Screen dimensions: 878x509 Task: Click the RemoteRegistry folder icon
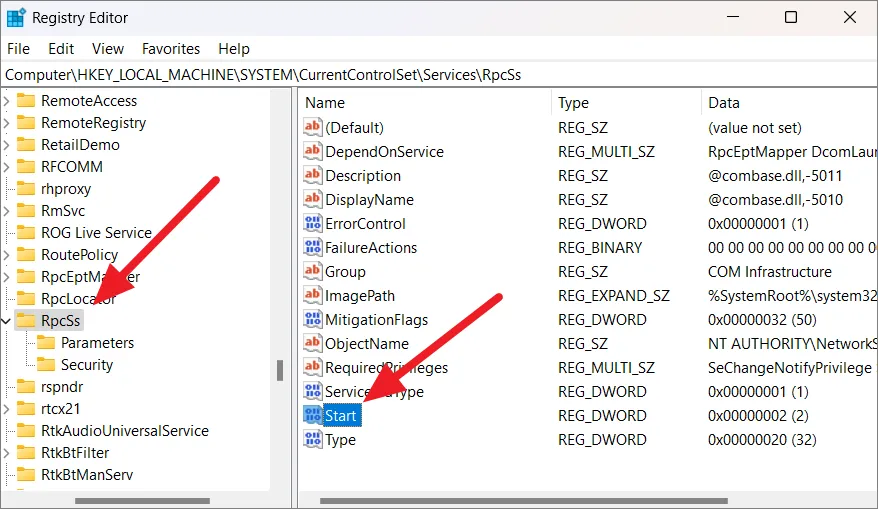[x=26, y=122]
